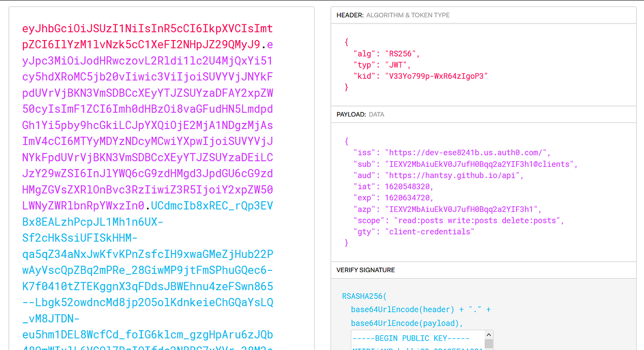Click the "iat": 1620548320 line
Image resolution: width=644 pixels, height=350 pixels.
point(393,187)
